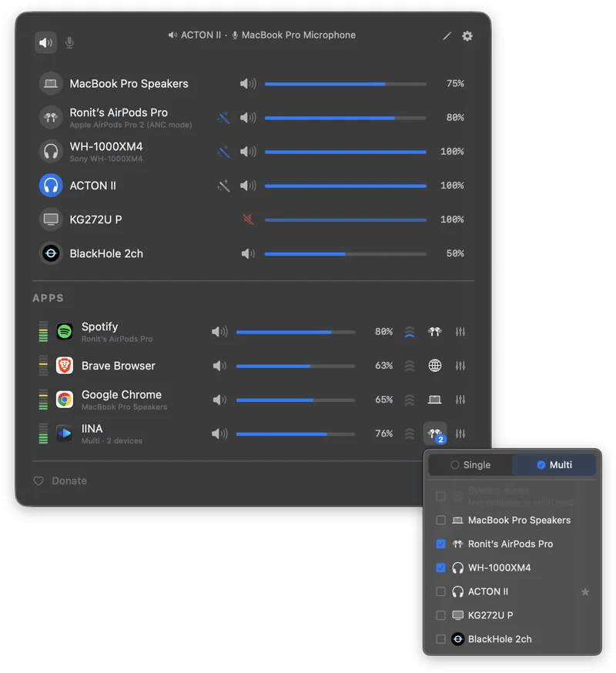Viewport: 616px width, 673px height.
Task: Click the Brave Browser app icon
Action: pyautogui.click(x=65, y=365)
